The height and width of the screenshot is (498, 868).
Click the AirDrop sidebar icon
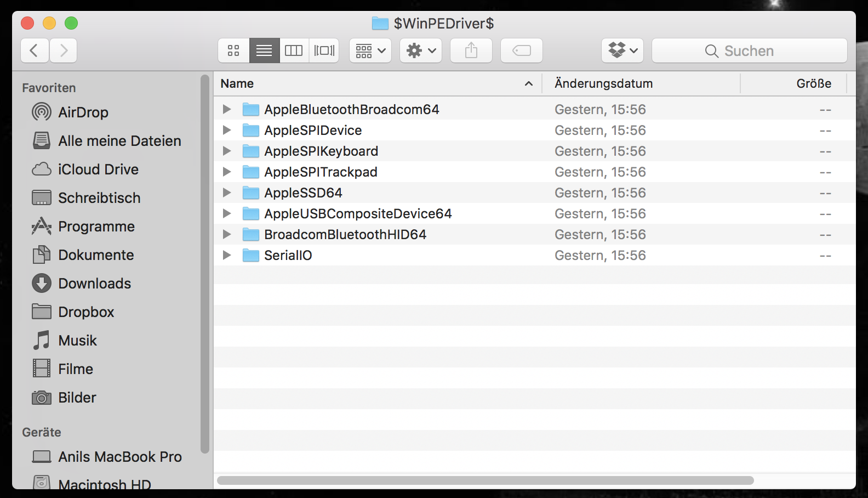[42, 112]
